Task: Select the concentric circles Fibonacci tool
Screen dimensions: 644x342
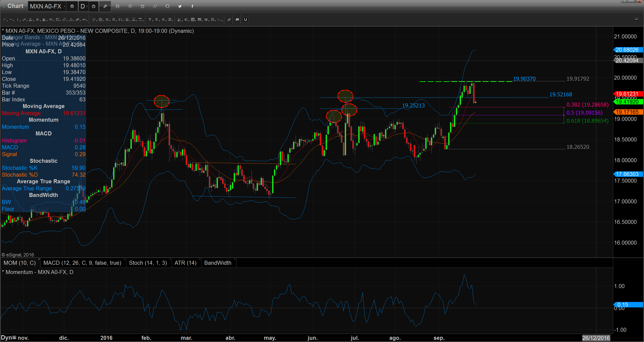Action: click(100, 20)
